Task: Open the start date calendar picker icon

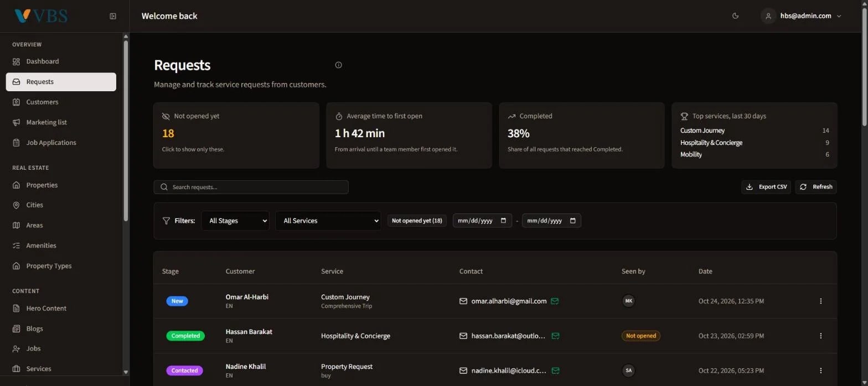Action: pyautogui.click(x=503, y=221)
